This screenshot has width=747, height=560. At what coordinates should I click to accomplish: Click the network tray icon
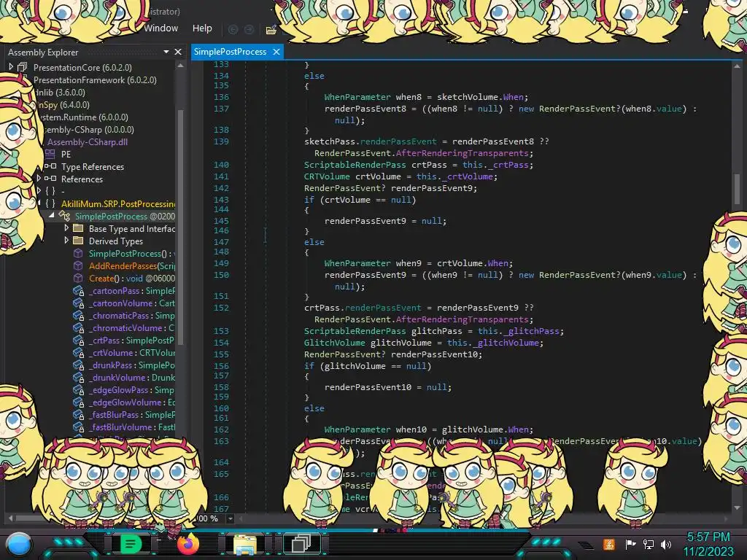point(649,544)
